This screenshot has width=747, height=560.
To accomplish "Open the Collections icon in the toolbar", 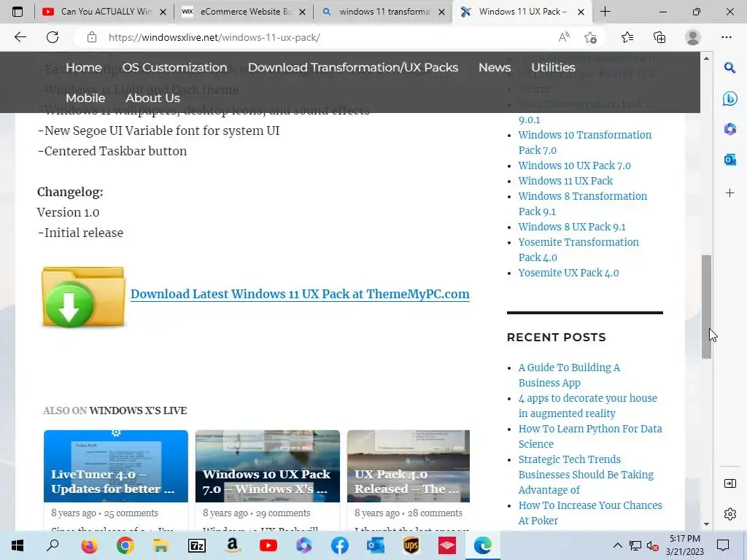I will pos(659,37).
